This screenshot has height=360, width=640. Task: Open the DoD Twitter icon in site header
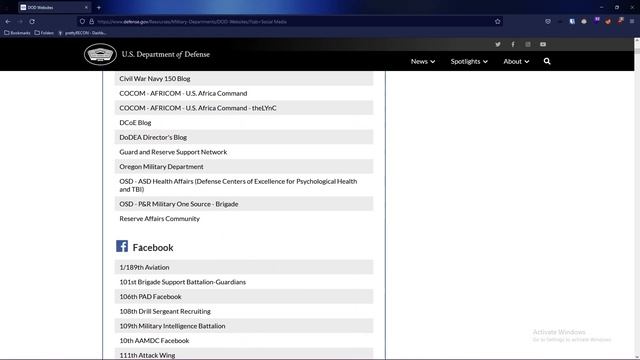pos(498,44)
